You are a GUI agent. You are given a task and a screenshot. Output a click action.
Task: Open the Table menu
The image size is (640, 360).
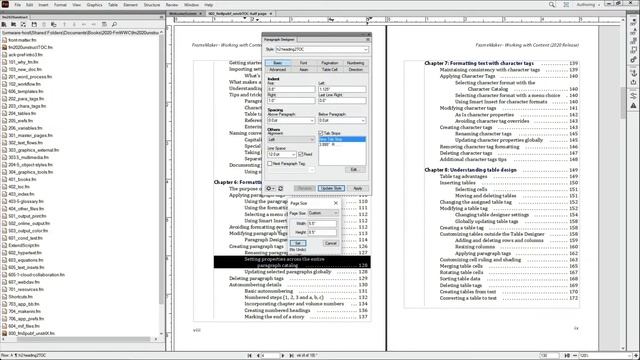coord(113,5)
